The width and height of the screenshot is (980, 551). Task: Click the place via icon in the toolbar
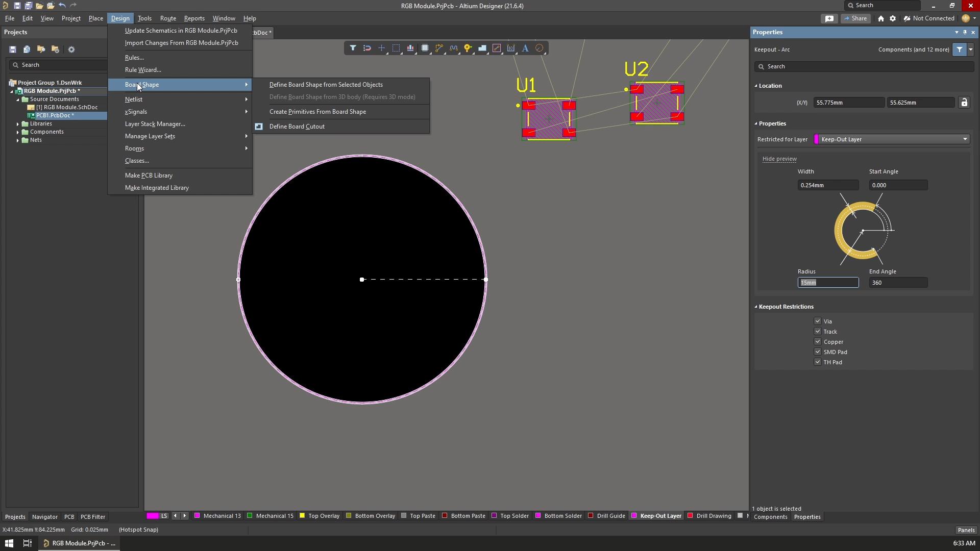(468, 48)
